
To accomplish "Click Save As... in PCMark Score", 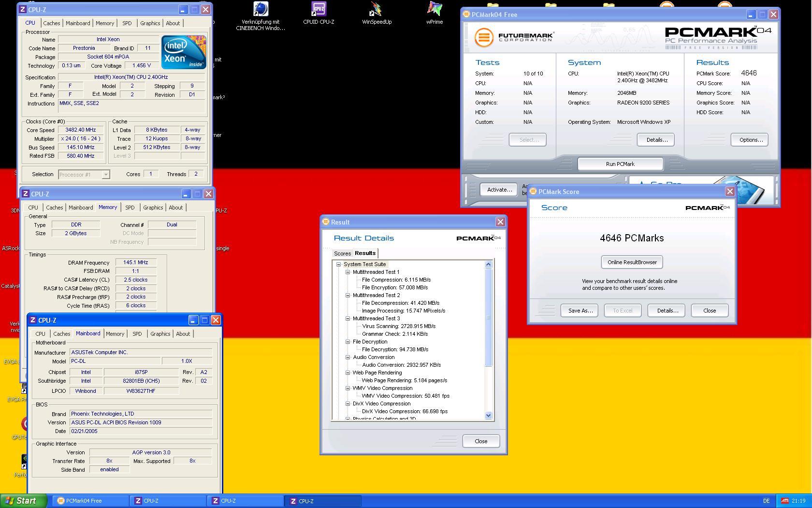I will click(x=580, y=311).
